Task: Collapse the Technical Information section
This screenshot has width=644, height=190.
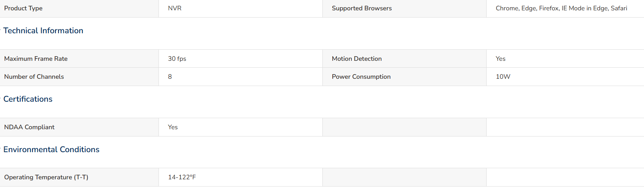Action: [43, 31]
